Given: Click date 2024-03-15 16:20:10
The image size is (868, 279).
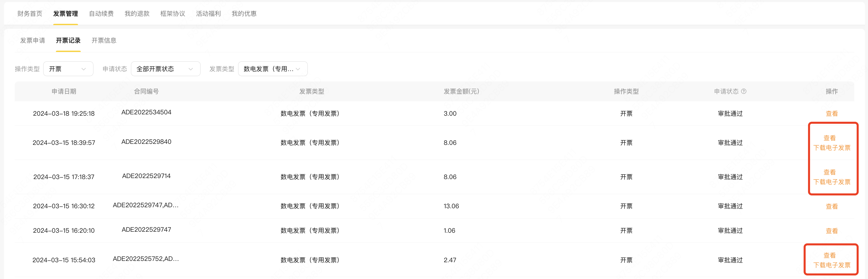Looking at the screenshot, I should 64,231.
